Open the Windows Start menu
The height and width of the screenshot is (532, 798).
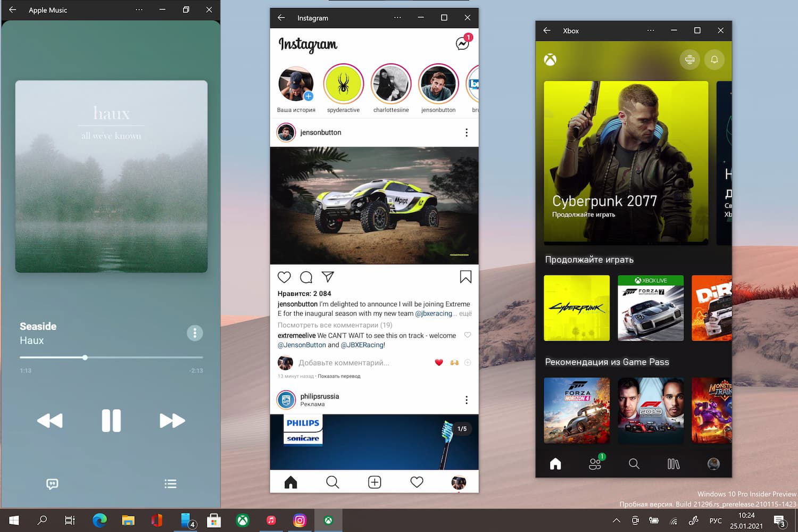tap(14, 520)
